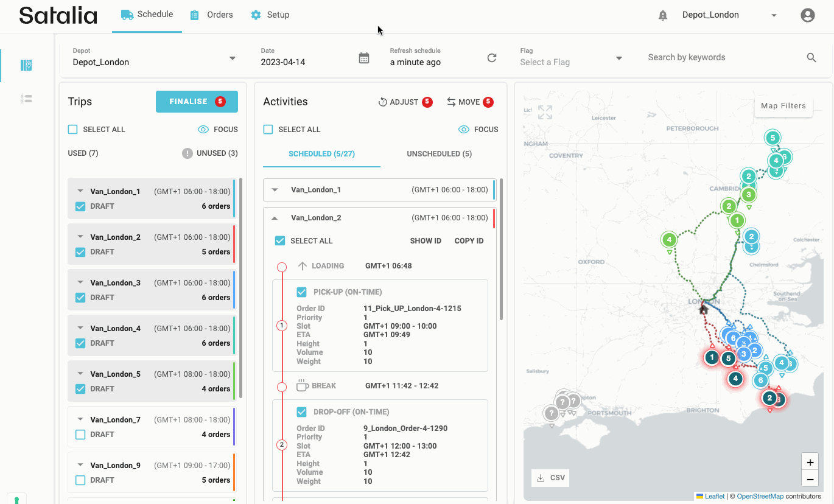Open the user account profile icon

tap(807, 15)
